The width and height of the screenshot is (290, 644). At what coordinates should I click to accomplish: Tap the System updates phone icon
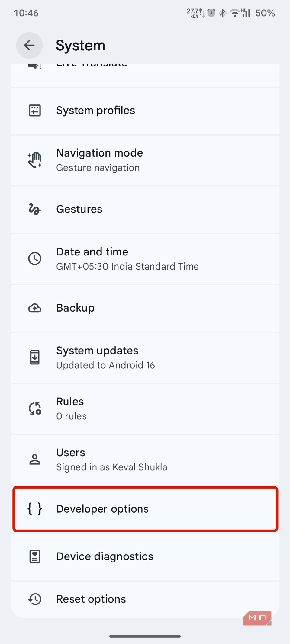35,357
